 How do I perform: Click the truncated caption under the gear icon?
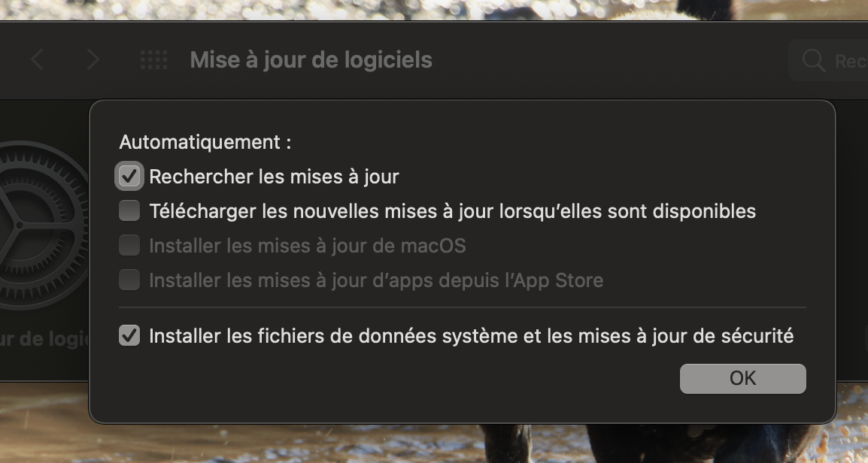[x=45, y=339]
